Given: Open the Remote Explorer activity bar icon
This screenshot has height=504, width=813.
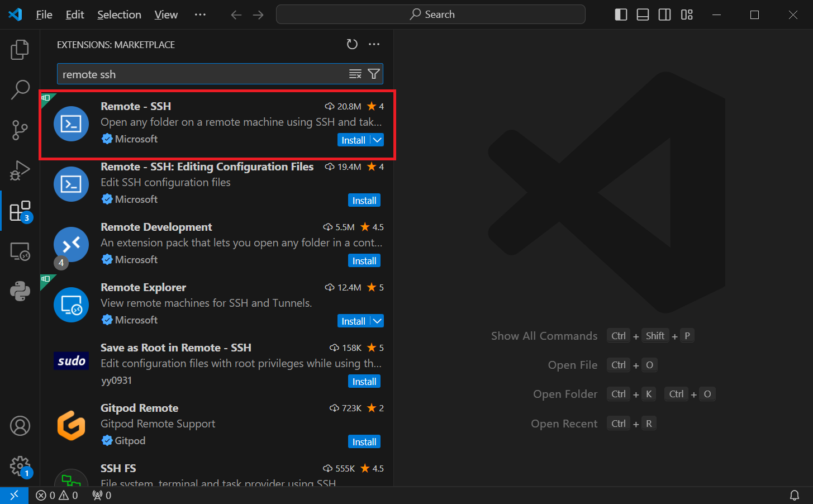Looking at the screenshot, I should pos(20,251).
